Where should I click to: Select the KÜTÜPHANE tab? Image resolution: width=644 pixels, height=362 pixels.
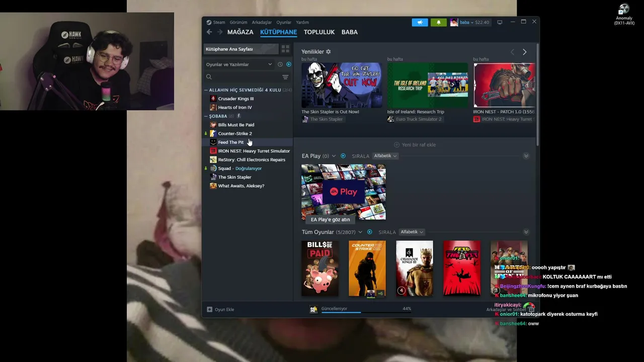[x=278, y=32]
